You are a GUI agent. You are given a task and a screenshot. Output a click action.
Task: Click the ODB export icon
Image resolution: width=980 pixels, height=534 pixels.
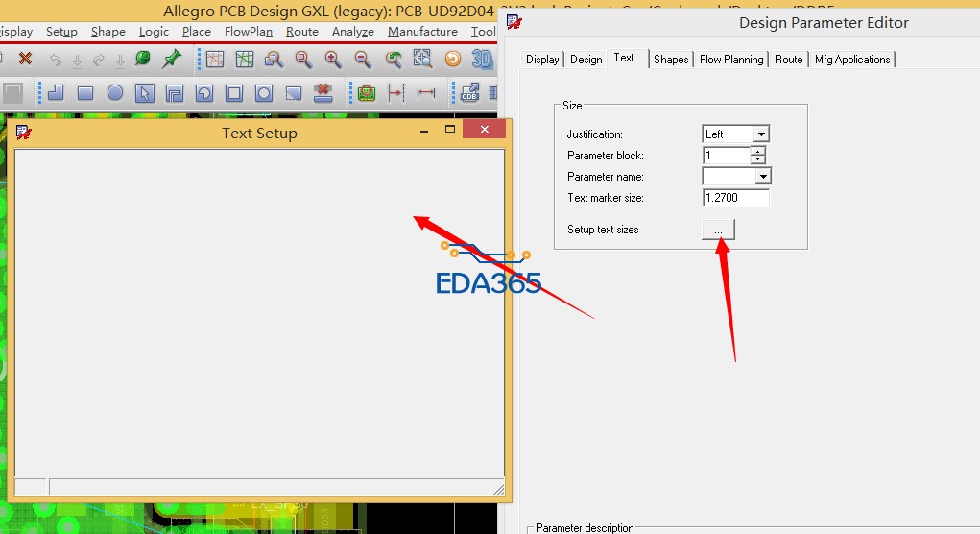click(469, 92)
